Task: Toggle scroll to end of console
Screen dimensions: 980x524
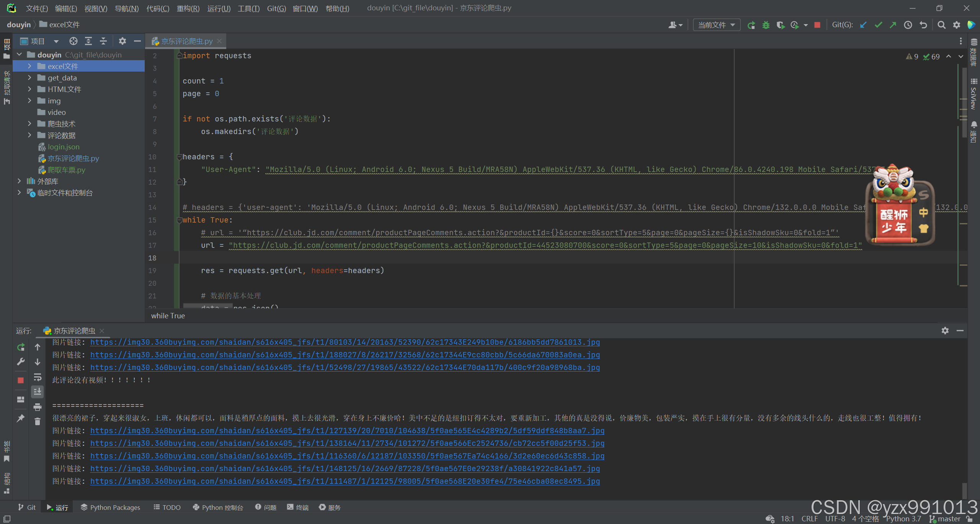Action: 37,392
